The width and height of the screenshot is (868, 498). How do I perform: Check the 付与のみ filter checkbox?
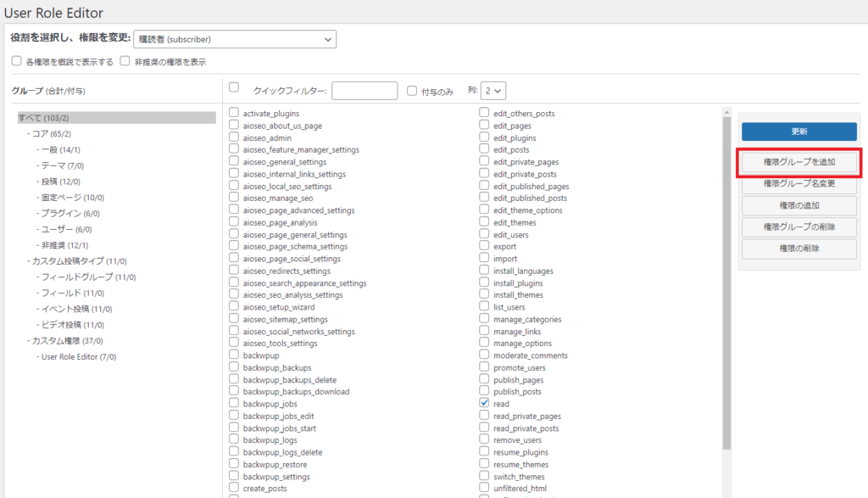(412, 91)
